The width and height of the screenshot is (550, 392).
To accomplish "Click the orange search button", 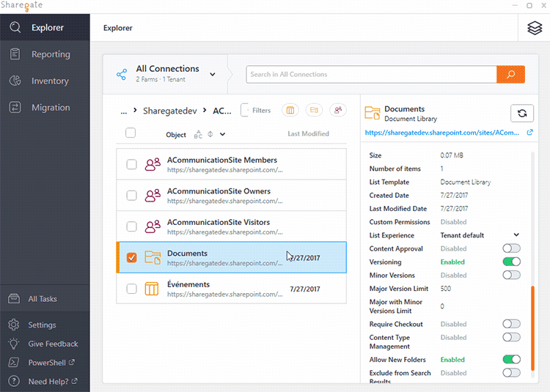I will pos(510,74).
